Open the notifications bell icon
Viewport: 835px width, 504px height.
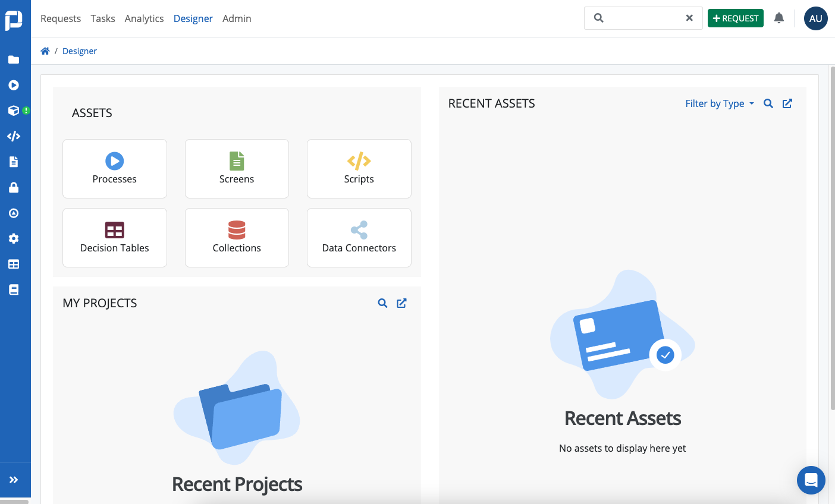pos(779,18)
